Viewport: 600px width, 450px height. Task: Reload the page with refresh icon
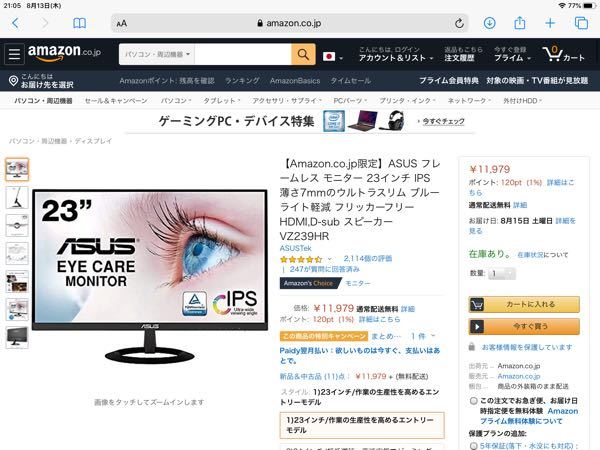(x=459, y=23)
